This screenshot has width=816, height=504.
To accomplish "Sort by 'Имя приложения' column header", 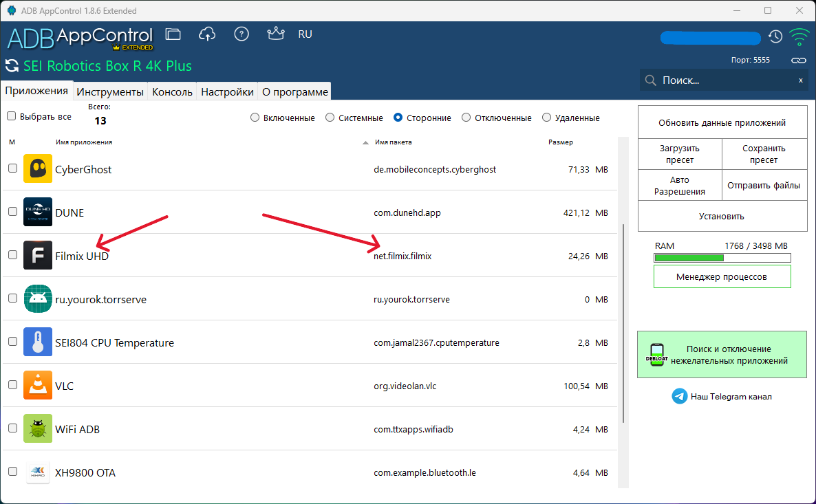I will [x=84, y=142].
